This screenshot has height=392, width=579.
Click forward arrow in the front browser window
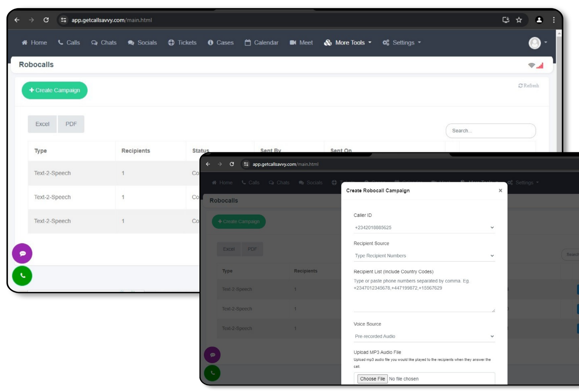click(x=220, y=164)
